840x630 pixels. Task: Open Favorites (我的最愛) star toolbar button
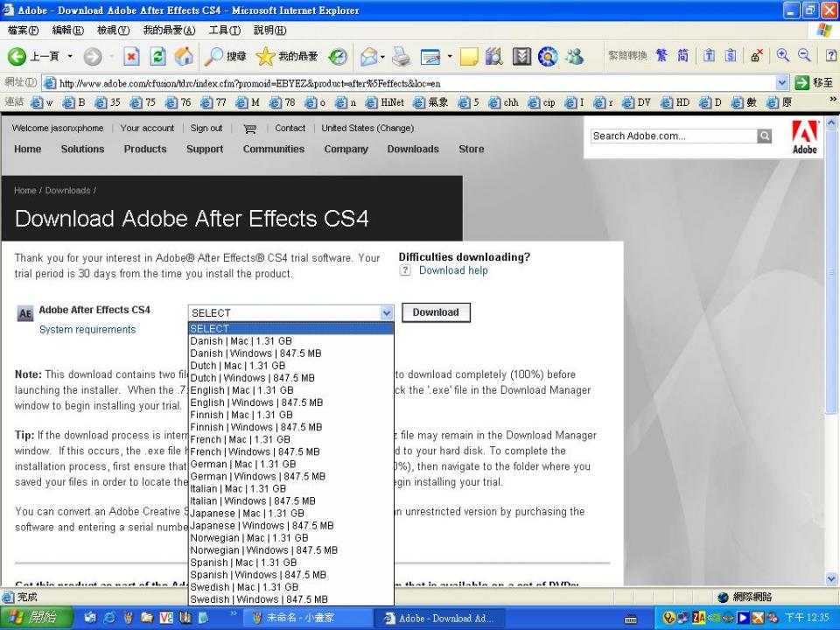point(287,56)
